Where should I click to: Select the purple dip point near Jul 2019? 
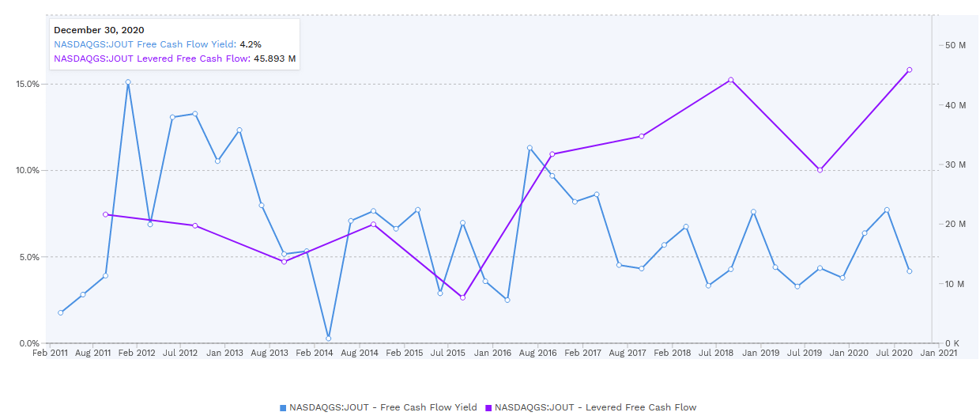820,170
